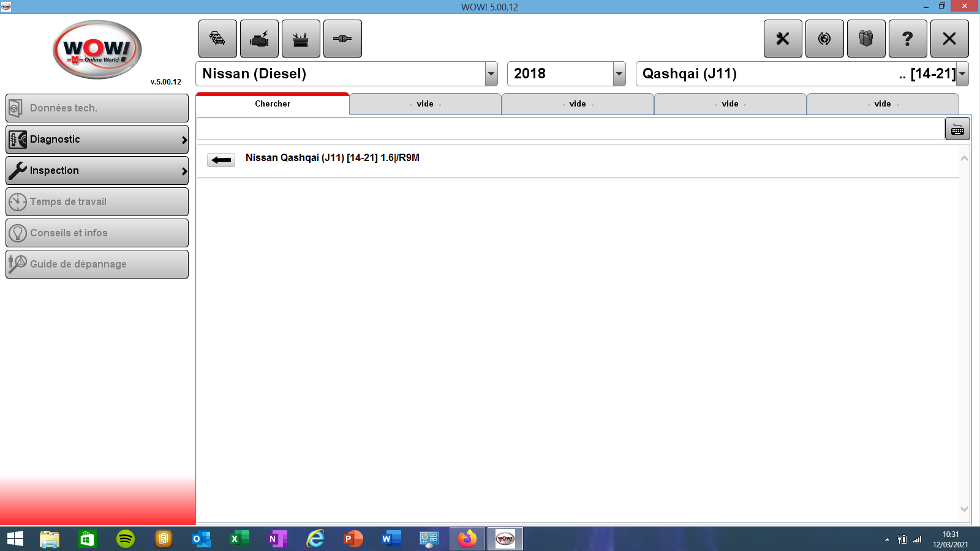Click the WOW! Online World logo
Screen dimensions: 980x551
point(97,50)
